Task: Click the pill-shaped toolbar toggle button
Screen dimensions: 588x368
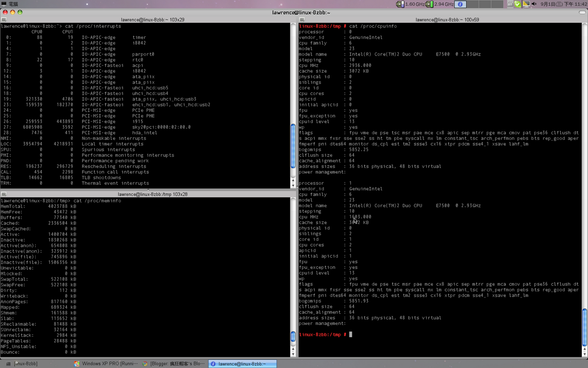Action: pos(582,12)
